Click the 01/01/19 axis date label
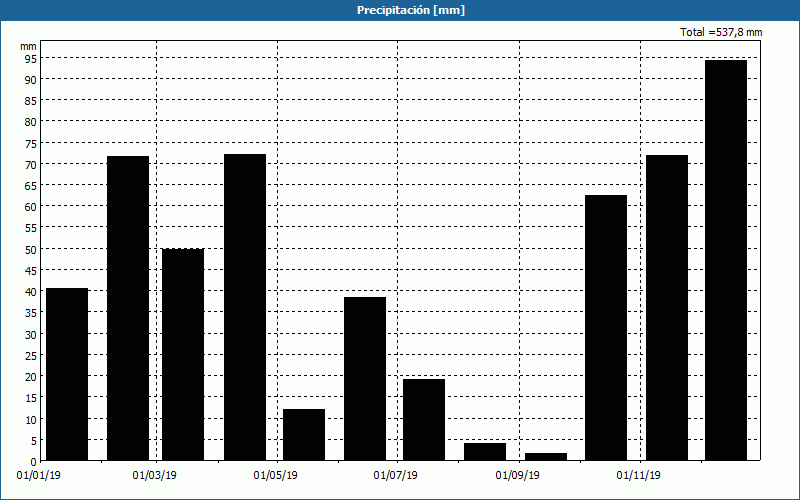Viewport: 800px width, 500px height. 39,476
